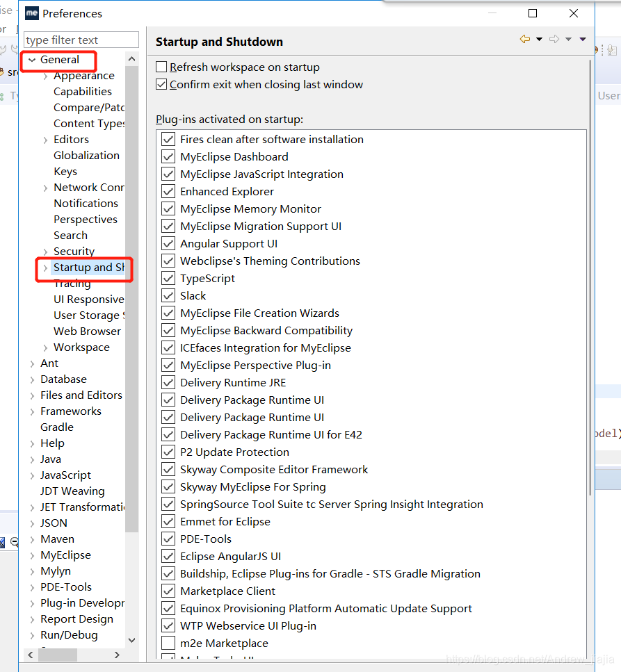The height and width of the screenshot is (672, 621).
Task: Click the type filter text field
Action: (x=81, y=40)
